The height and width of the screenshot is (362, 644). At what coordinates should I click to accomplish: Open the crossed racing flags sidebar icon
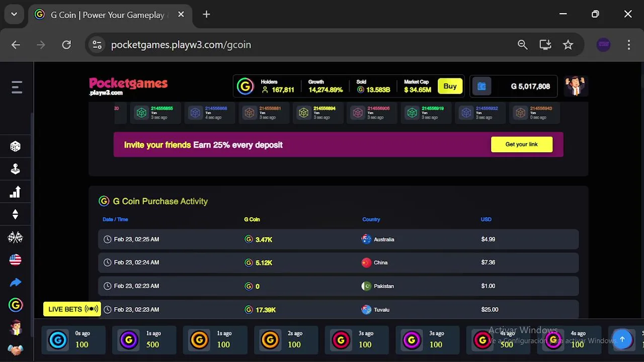(16, 237)
